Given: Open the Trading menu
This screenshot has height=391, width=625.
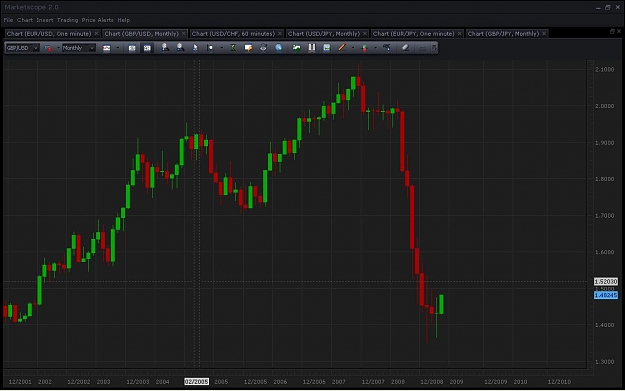Looking at the screenshot, I should tap(67, 20).
